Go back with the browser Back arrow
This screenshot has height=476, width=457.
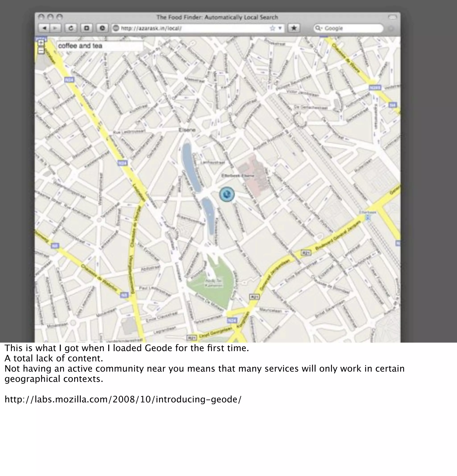[x=44, y=28]
